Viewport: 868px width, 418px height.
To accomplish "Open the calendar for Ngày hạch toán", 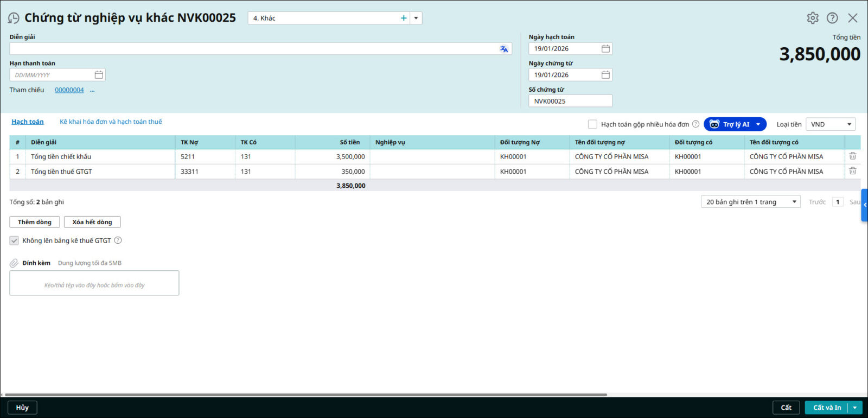I will click(605, 49).
